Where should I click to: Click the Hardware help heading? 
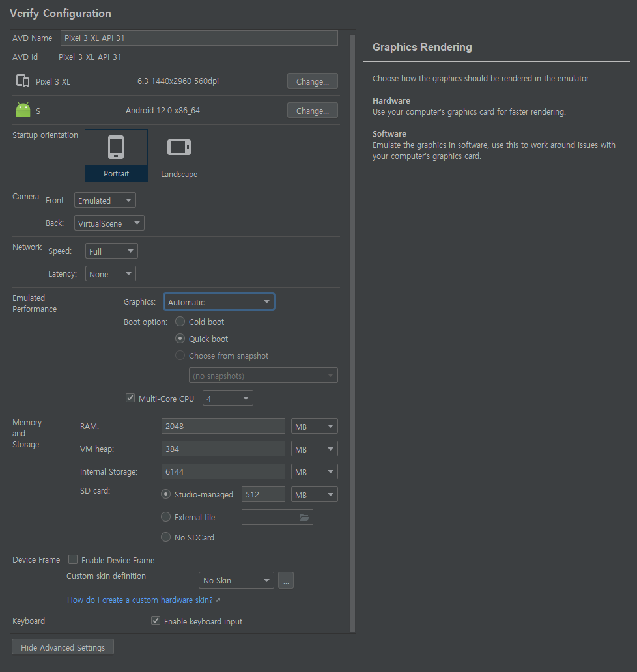point(391,101)
